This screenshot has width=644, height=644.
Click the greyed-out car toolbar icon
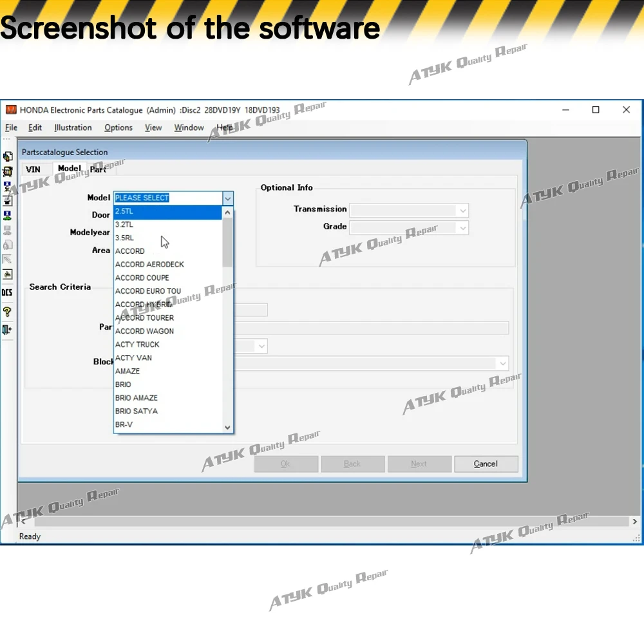tap(8, 230)
